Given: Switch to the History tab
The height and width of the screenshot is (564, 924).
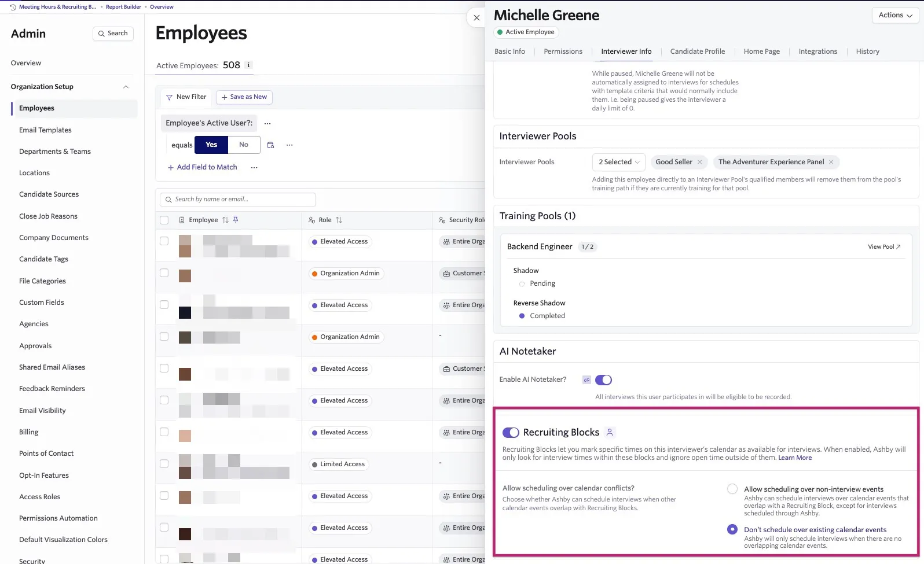Looking at the screenshot, I should [867, 51].
